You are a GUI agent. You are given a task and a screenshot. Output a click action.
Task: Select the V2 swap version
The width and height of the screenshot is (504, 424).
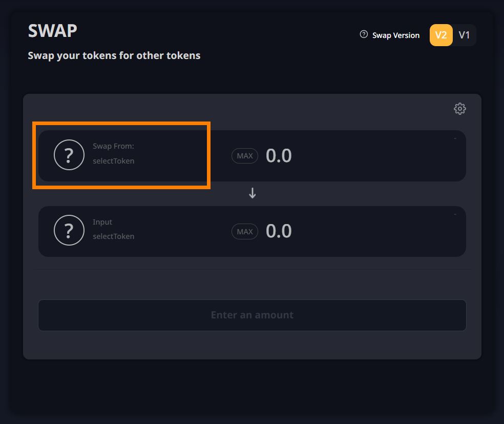pos(440,35)
